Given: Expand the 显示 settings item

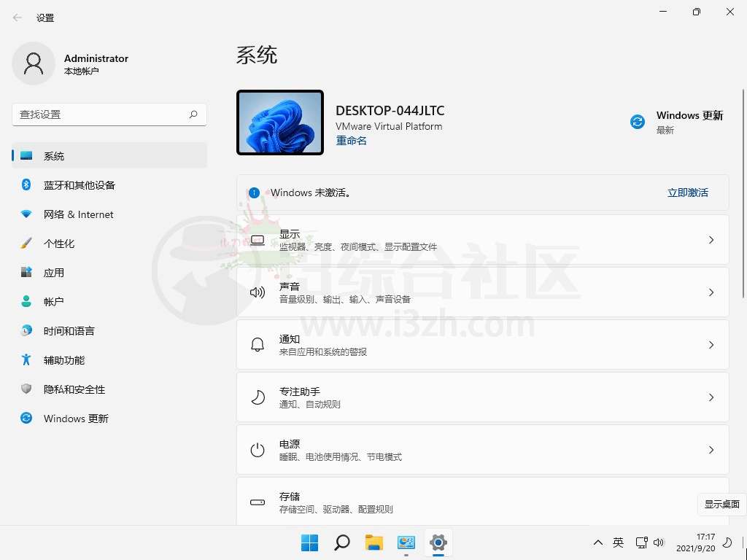Looking at the screenshot, I should (482, 240).
